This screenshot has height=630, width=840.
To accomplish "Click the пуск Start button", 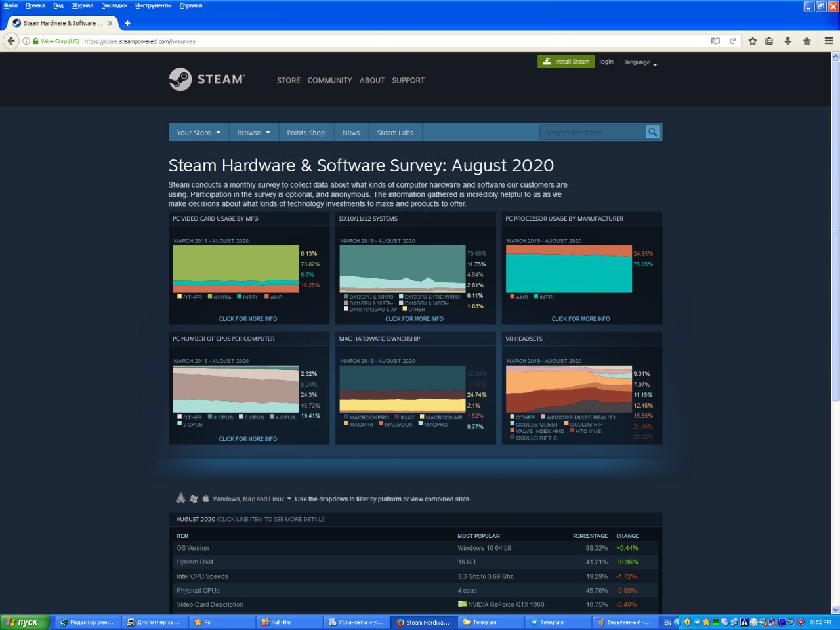I will pos(24,622).
